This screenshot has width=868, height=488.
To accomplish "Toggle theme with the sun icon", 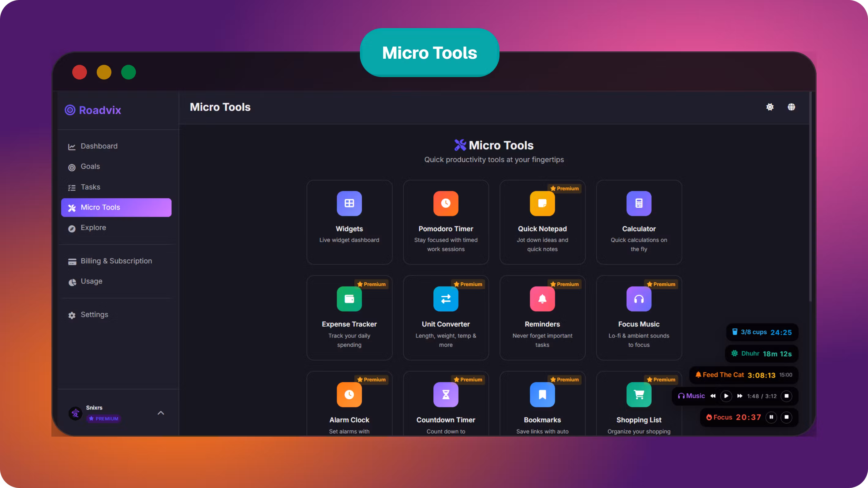I will pos(770,107).
